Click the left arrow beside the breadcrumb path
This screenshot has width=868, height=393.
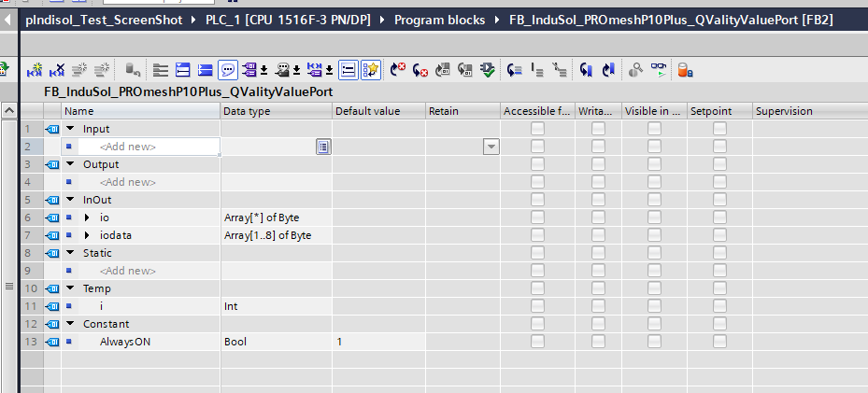[x=8, y=21]
